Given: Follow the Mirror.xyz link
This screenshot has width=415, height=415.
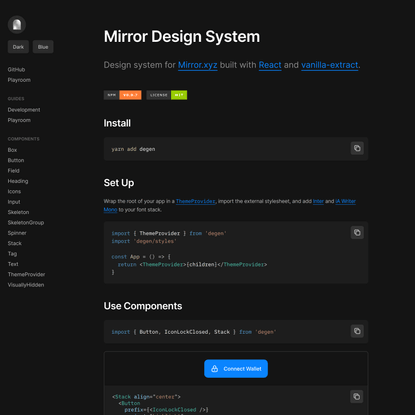Looking at the screenshot, I should pyautogui.click(x=198, y=65).
